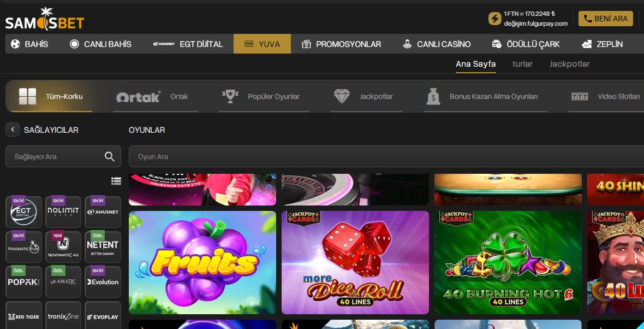Open the Samosbet home logo
644x329 pixels.
(x=45, y=20)
